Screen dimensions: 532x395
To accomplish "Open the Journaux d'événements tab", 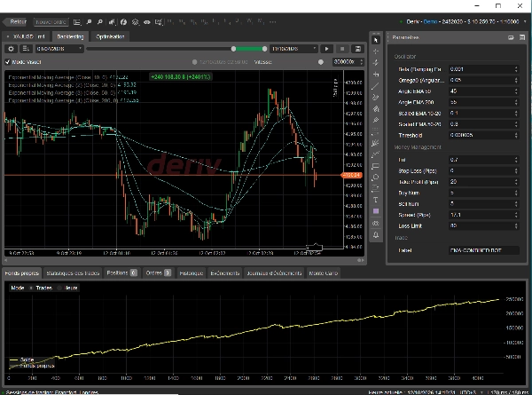I will pyautogui.click(x=274, y=273).
